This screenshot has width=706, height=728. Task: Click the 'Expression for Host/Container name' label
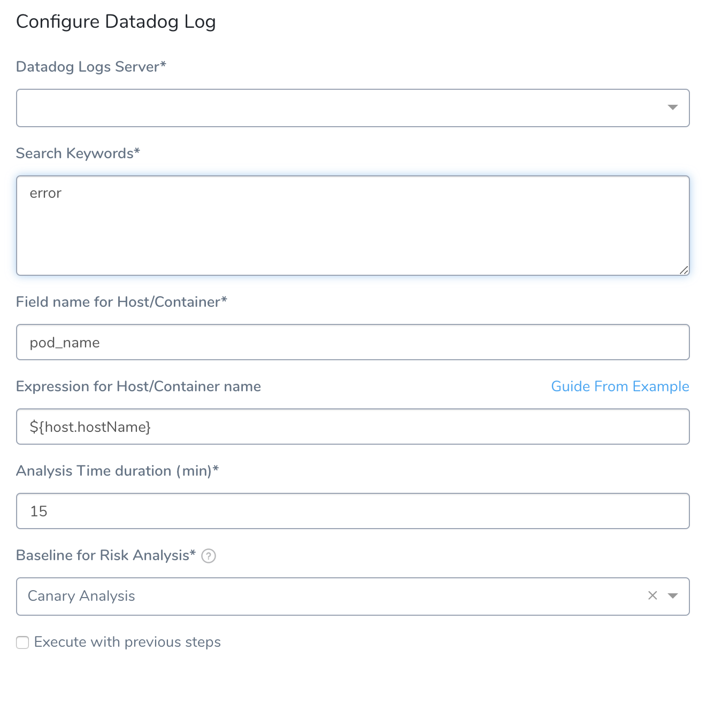click(x=139, y=386)
